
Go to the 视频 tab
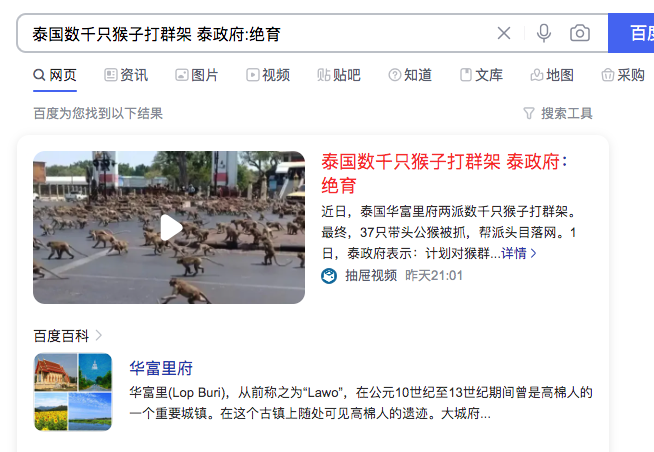tap(268, 75)
